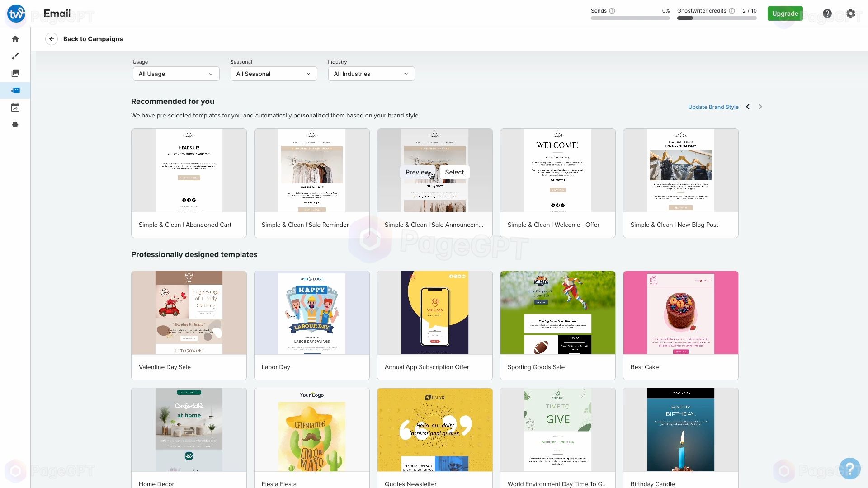This screenshot has height=488, width=868.
Task: Click the Update Brand Style link
Action: (713, 107)
